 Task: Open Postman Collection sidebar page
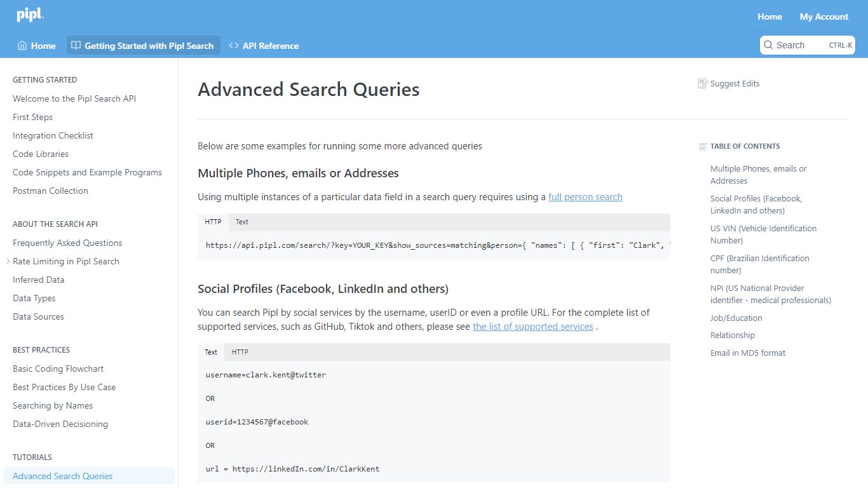pos(50,191)
